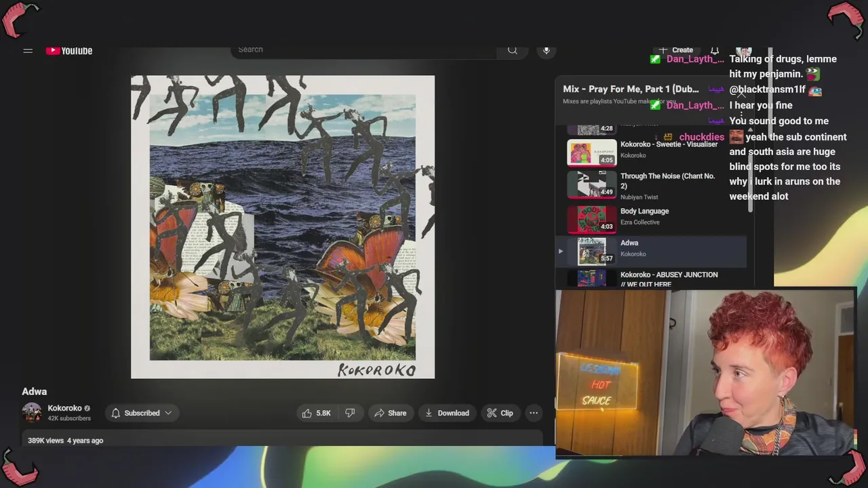Open the Kokoroko channel name link
The width and height of the screenshot is (868, 488).
click(x=64, y=408)
